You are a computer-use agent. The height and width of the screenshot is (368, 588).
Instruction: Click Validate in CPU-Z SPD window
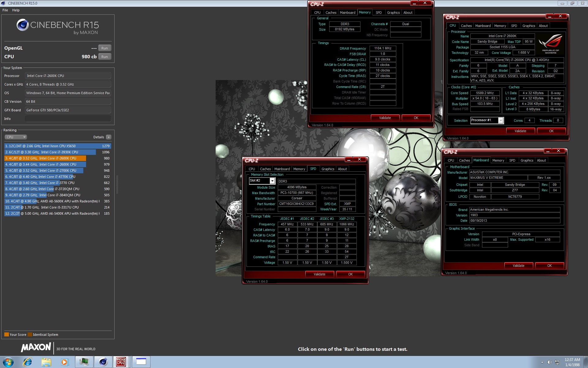(x=319, y=274)
